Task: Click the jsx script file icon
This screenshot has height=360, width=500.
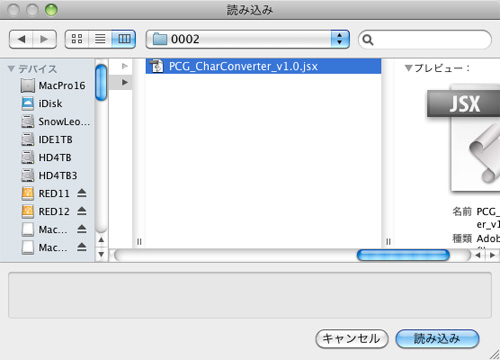Action: point(156,66)
